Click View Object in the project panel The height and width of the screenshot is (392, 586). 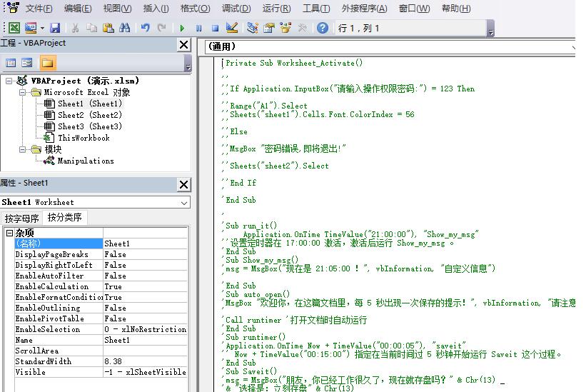click(27, 63)
